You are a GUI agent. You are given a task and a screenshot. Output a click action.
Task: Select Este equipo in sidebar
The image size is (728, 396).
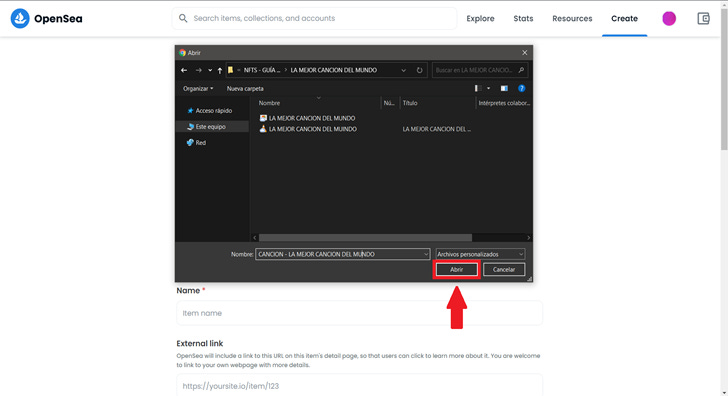(x=212, y=126)
